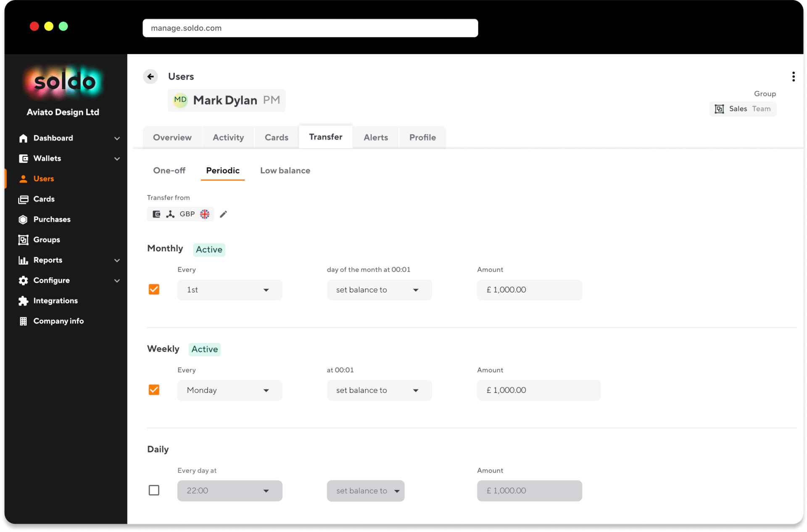Click the green maximize window button
This screenshot has height=532, width=807.
pos(63,26)
